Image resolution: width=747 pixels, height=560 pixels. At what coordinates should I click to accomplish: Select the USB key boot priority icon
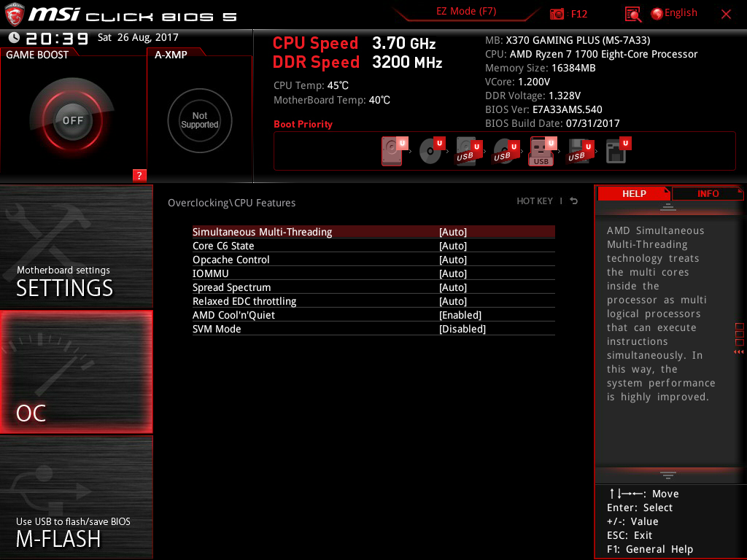pos(543,151)
